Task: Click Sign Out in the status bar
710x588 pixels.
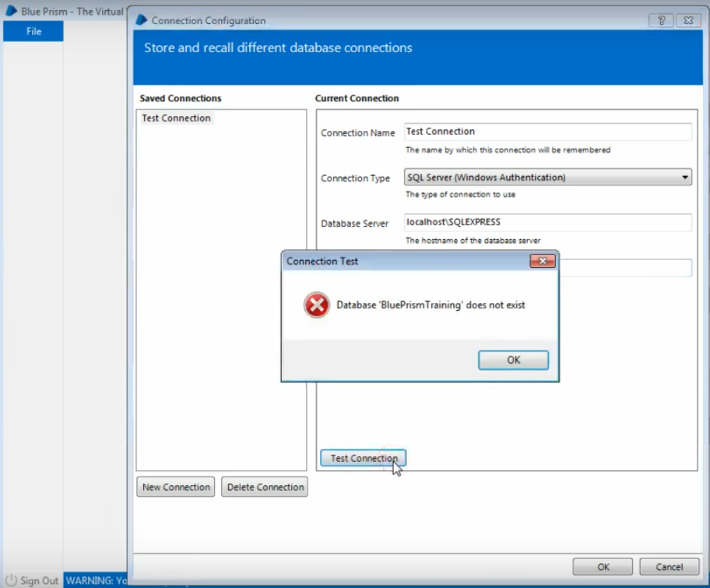Action: (x=39, y=580)
